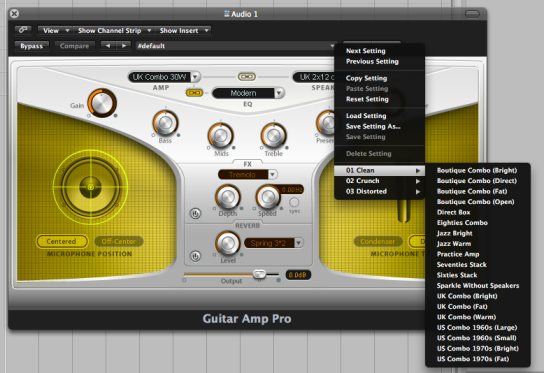The image size is (544, 373).
Task: Select Boutique Combo (Direct) preset
Action: pyautogui.click(x=477, y=180)
